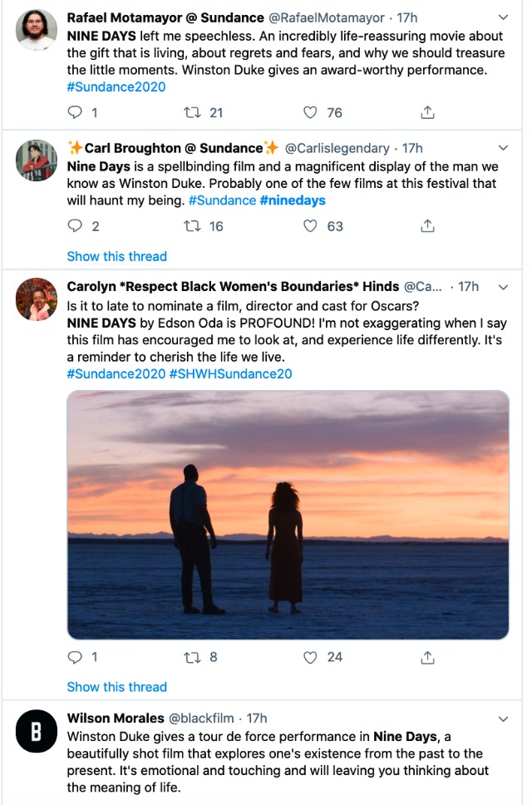The width and height of the screenshot is (532, 805).
Task: Open the chevron menu on Carl Broughton's tweet
Action: click(503, 148)
